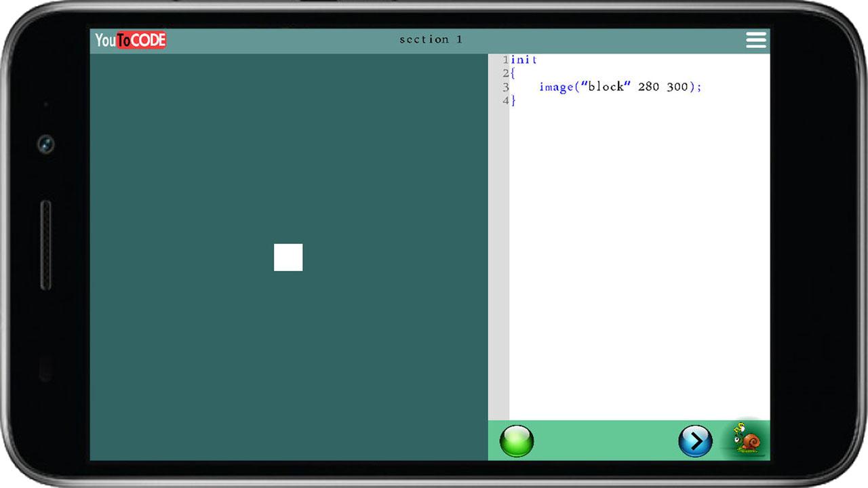Click the closing brace on line 4
The height and width of the screenshot is (488, 868).
click(x=513, y=101)
